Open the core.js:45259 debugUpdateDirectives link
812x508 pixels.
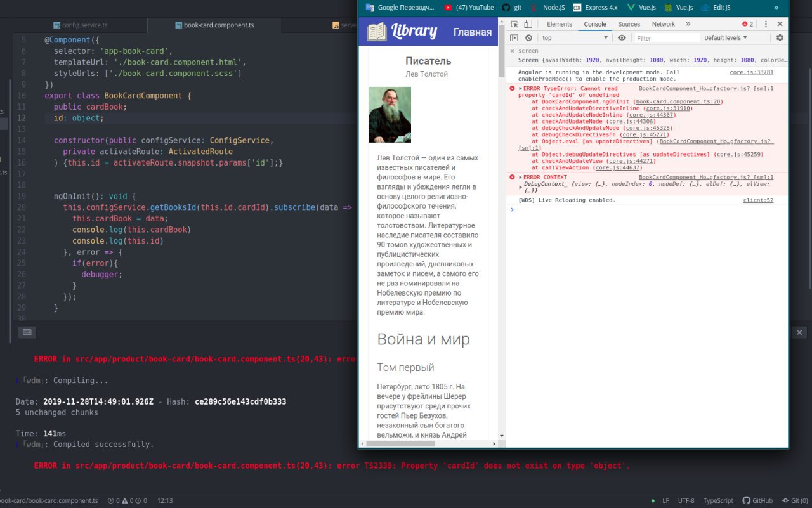coord(739,154)
